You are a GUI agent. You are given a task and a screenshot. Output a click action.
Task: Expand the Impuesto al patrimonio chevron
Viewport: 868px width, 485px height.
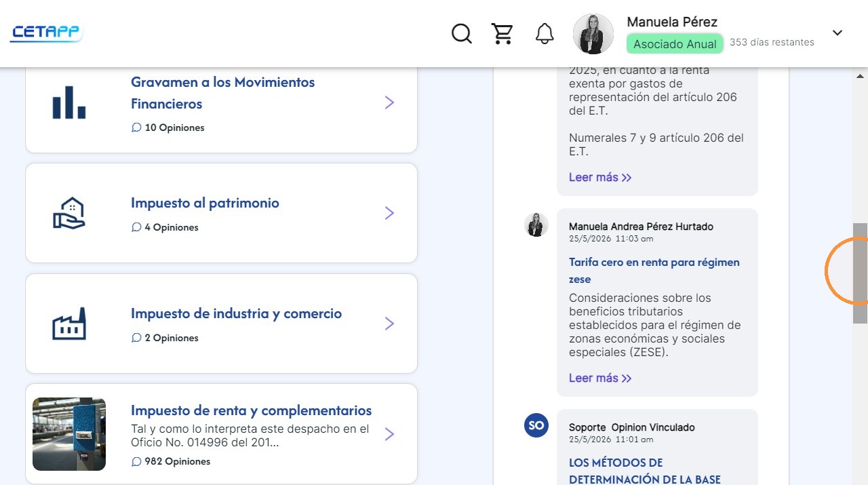389,213
